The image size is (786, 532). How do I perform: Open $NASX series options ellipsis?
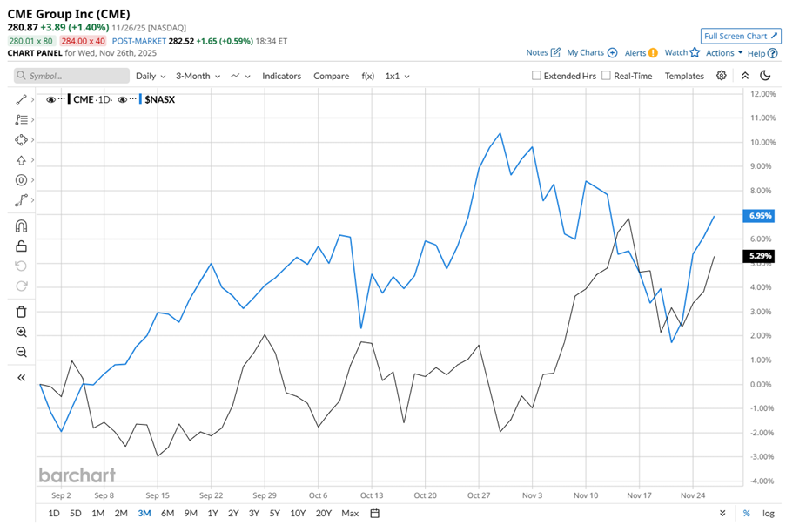[x=133, y=98]
